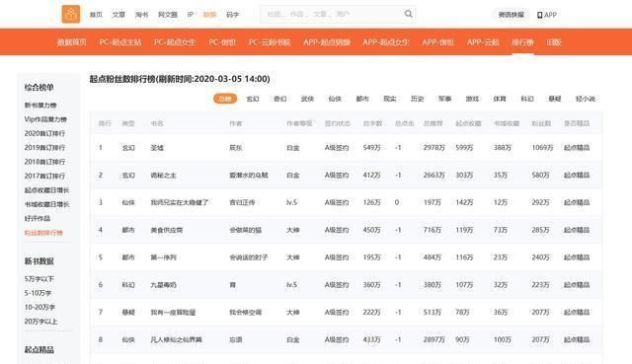
Task: Open the 文章 top navigation item
Action: point(118,15)
